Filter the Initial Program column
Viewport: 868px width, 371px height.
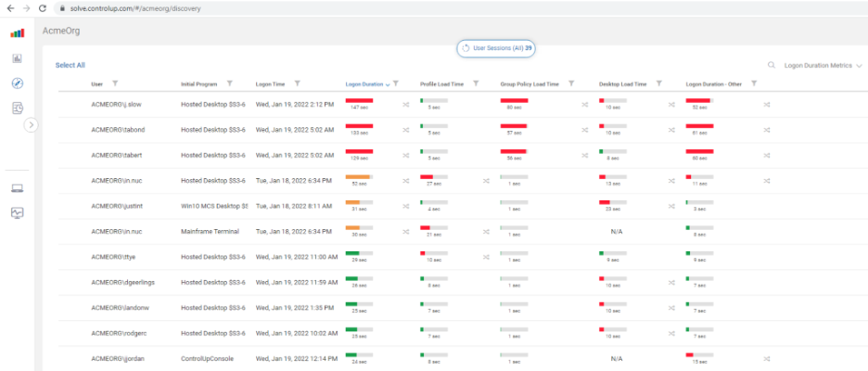tap(230, 83)
